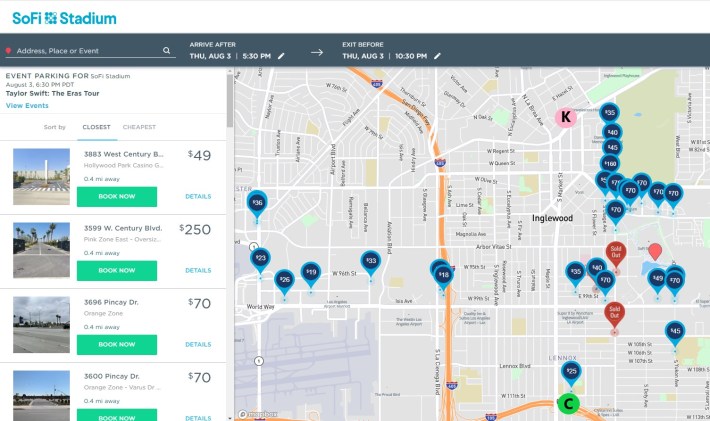Click the search magnifier icon
The image size is (710, 421).
[167, 50]
